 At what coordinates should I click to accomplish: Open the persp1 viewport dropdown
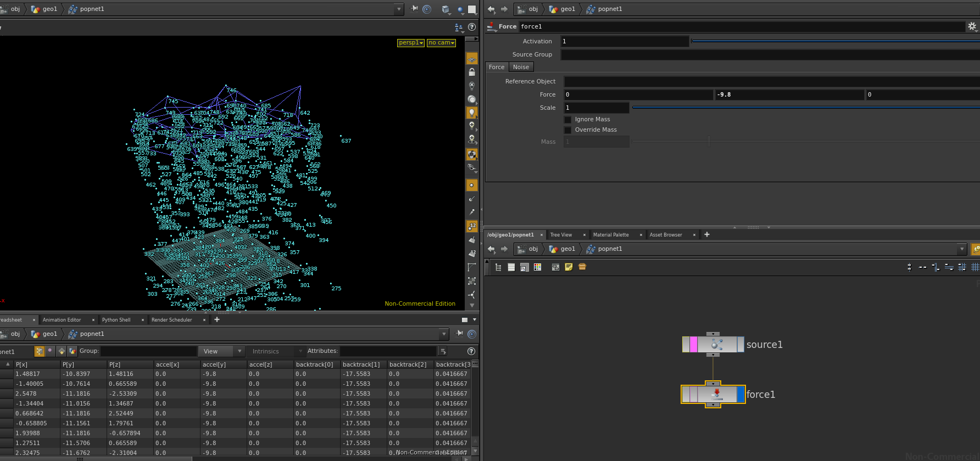[x=411, y=43]
